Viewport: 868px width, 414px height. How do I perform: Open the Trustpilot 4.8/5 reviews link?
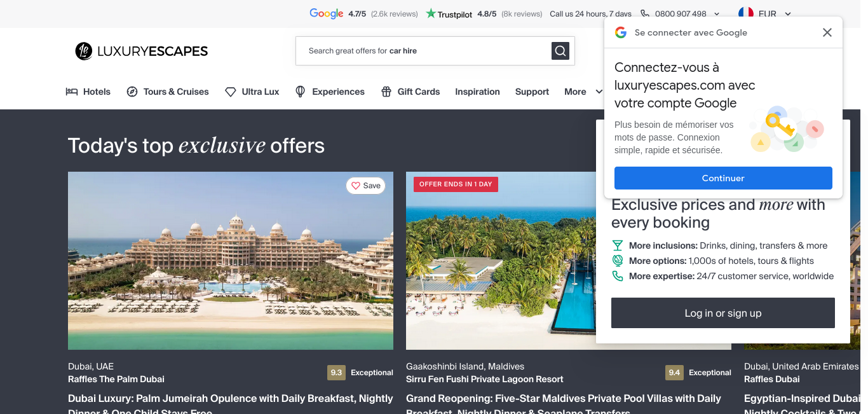484,13
